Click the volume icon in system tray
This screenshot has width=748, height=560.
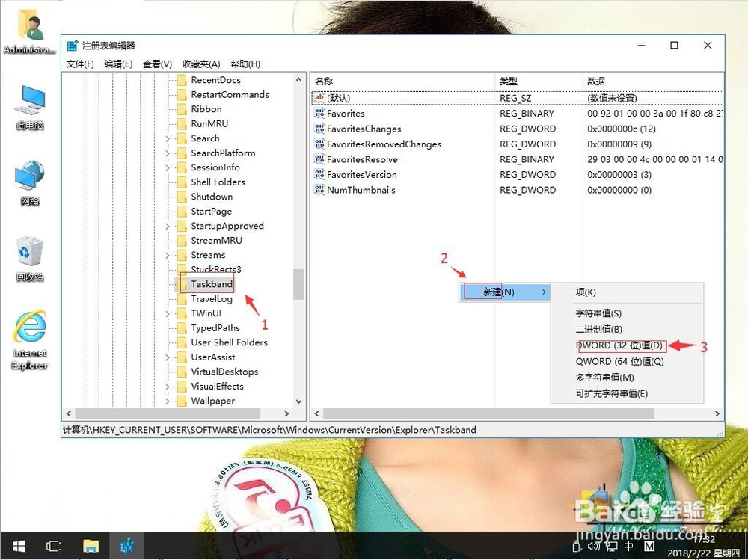coord(594,546)
